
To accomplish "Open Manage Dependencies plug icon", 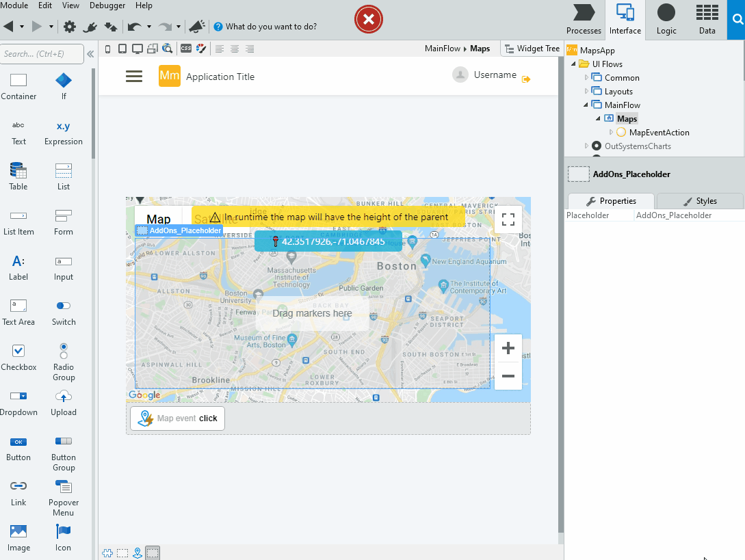I will 90,27.
